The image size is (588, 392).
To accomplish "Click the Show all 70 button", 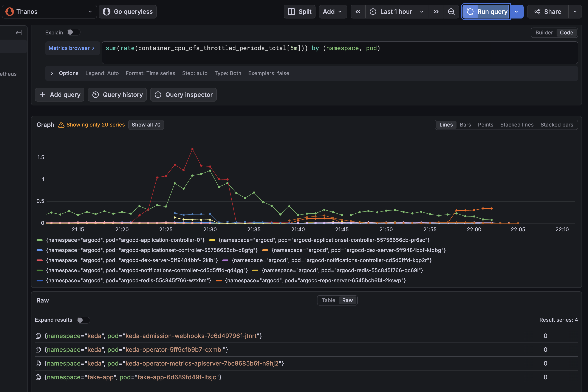I will [146, 125].
